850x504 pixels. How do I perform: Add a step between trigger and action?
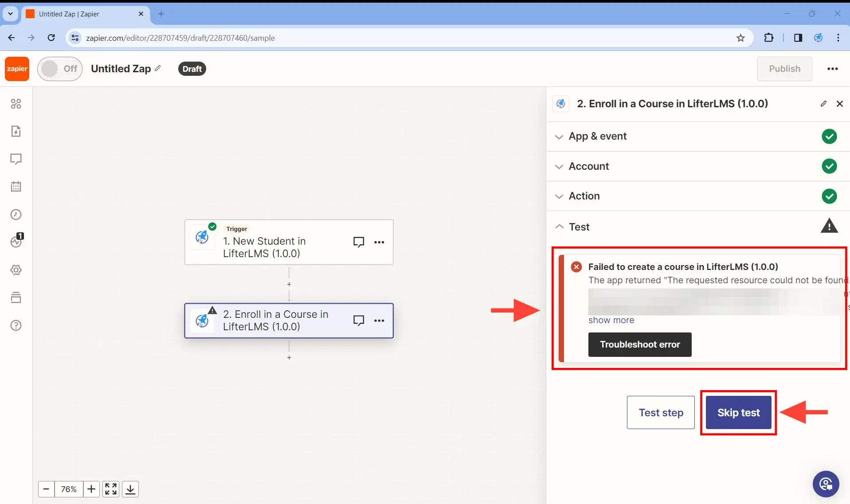[x=289, y=285]
